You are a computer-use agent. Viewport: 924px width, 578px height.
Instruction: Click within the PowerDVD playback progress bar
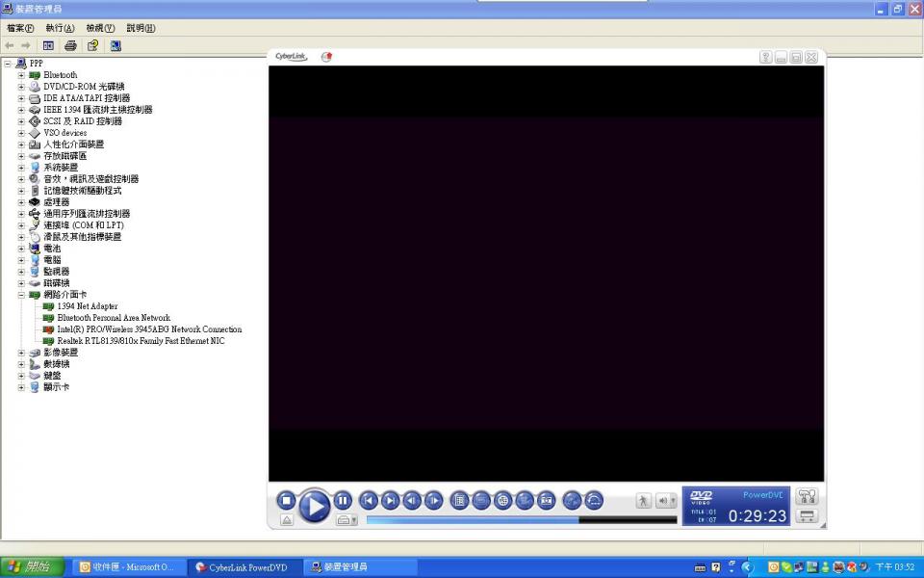tap(522, 519)
